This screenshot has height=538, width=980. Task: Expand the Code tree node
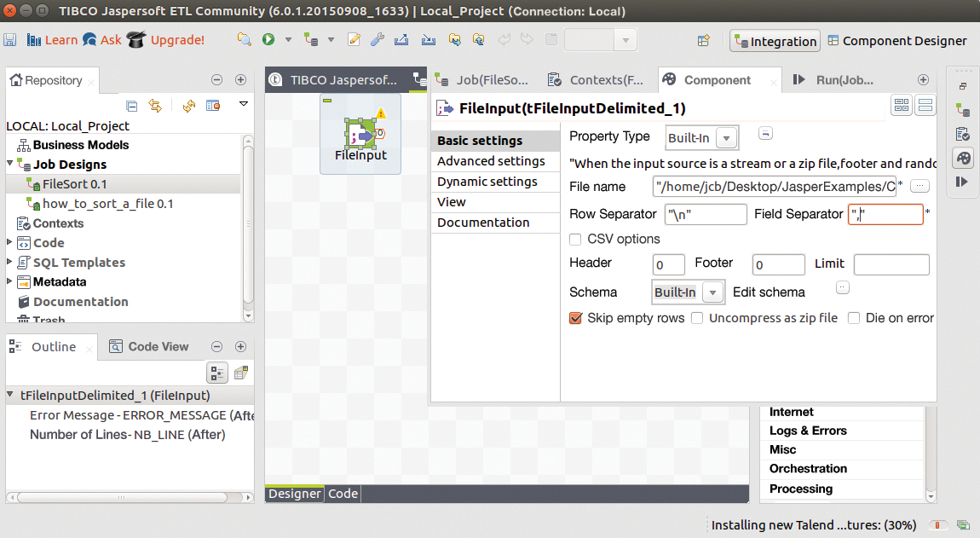[9, 242]
